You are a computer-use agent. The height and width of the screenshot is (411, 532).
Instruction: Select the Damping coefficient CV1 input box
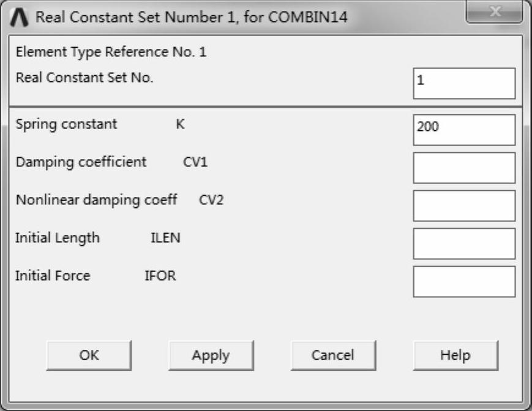464,168
